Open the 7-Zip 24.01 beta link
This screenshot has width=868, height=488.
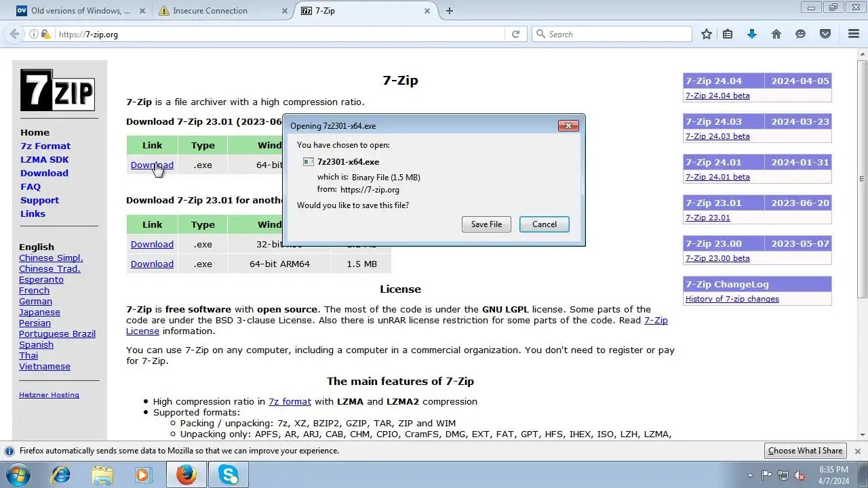[717, 177]
